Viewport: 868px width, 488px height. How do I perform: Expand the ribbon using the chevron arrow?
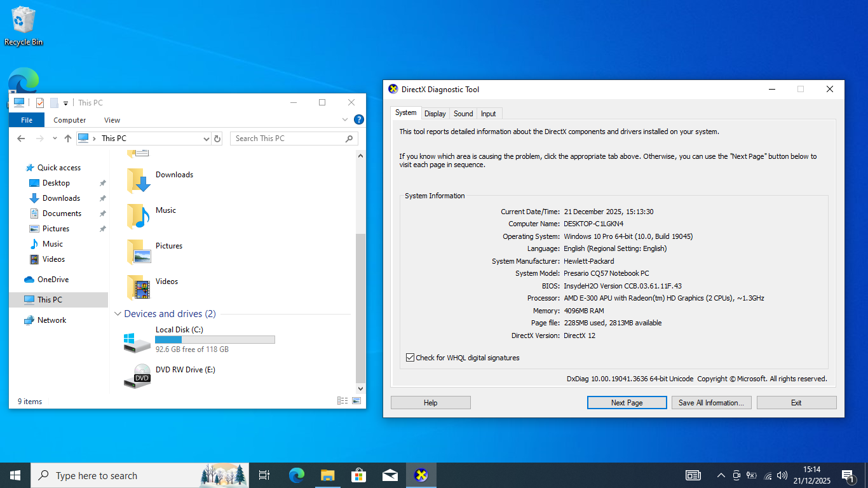pyautogui.click(x=345, y=119)
